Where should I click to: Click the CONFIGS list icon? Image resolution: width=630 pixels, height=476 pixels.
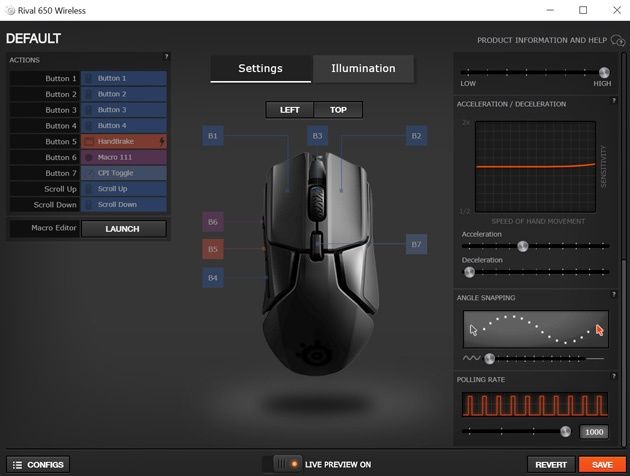17,465
